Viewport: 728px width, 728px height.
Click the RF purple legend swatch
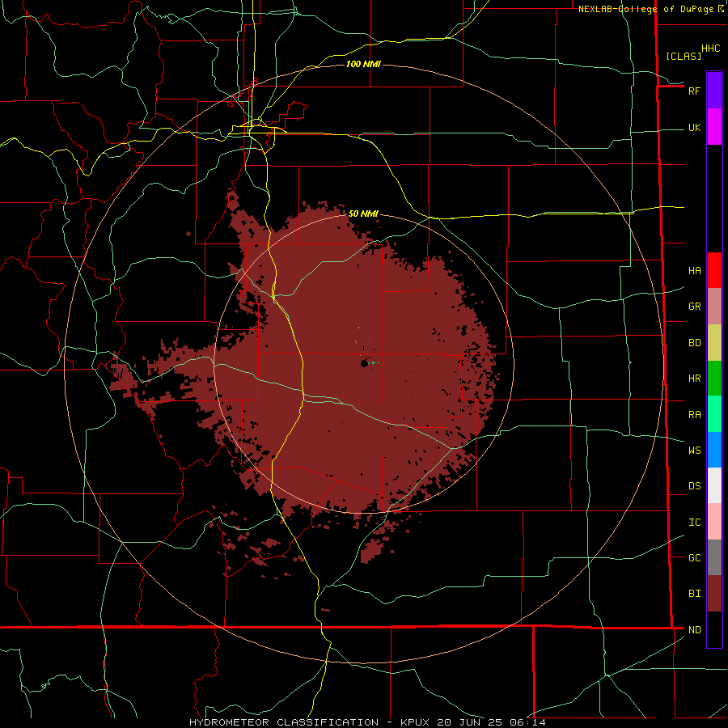coord(714,91)
